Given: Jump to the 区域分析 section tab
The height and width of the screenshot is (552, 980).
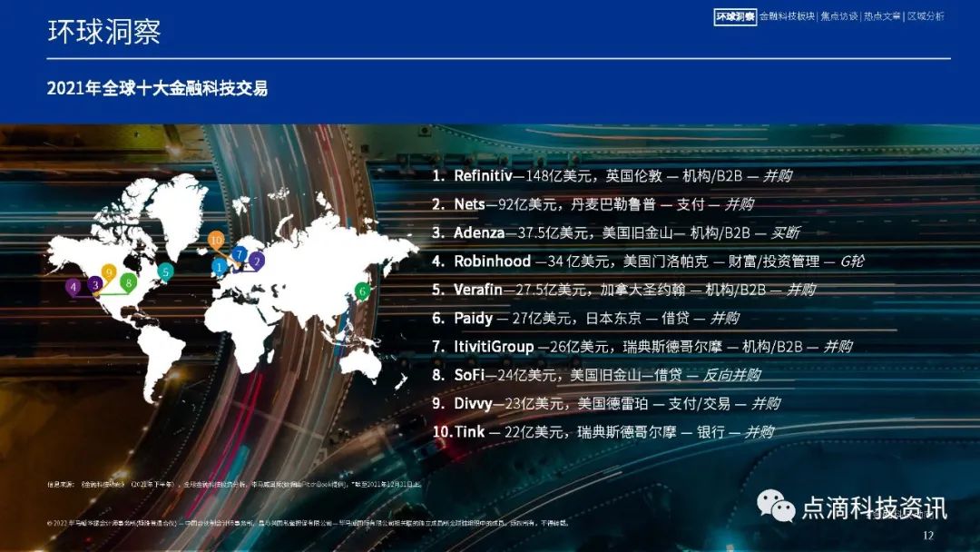Looking at the screenshot, I should [926, 17].
